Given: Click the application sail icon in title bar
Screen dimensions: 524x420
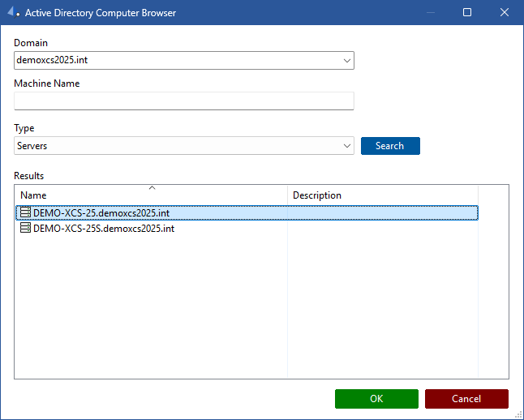Looking at the screenshot, I should click(x=14, y=13).
